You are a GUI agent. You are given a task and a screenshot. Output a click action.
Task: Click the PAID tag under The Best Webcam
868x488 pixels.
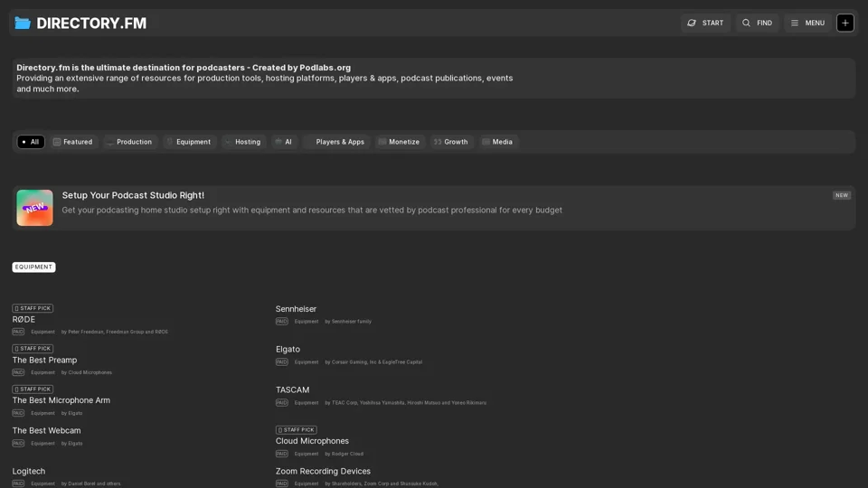point(18,443)
